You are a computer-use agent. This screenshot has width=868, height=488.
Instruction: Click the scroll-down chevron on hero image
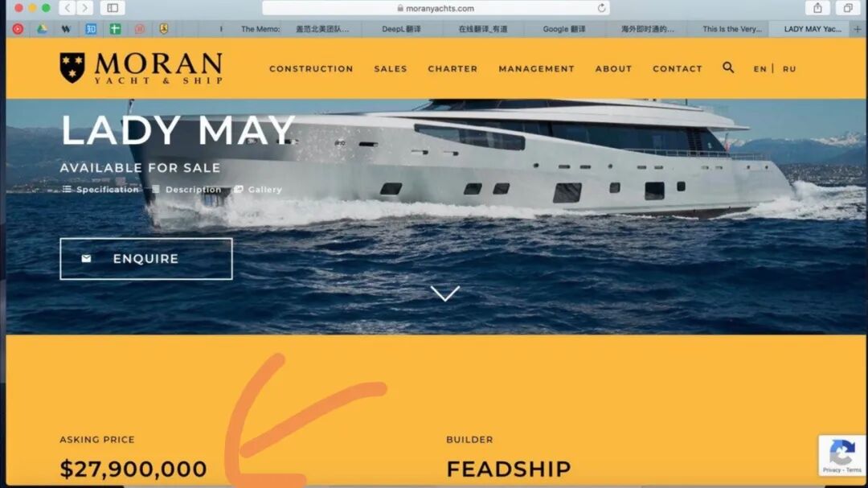point(445,293)
